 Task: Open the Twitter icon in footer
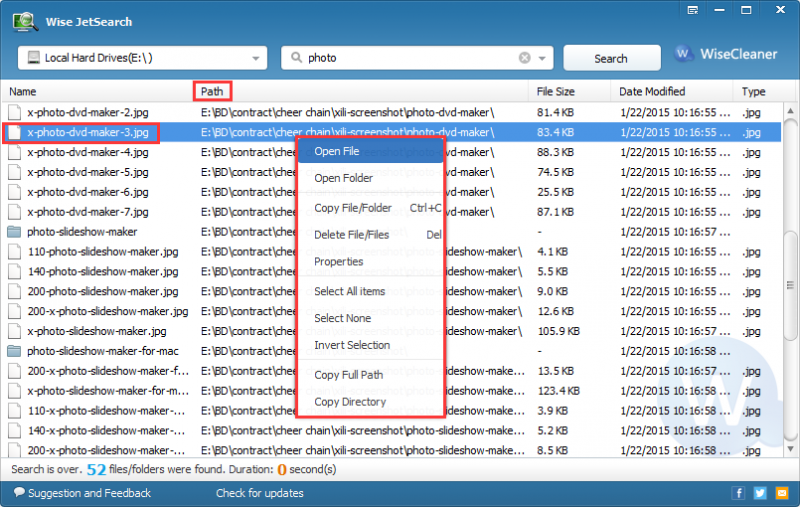760,493
